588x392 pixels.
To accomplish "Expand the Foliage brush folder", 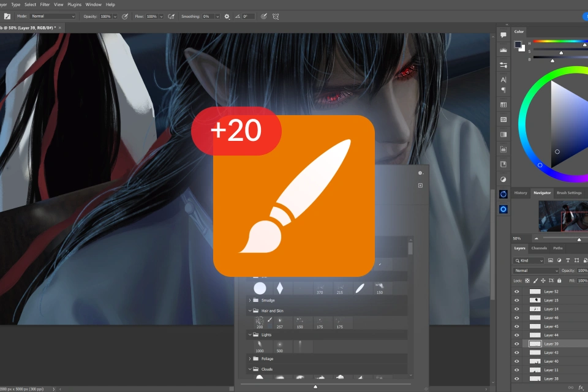I will click(x=250, y=358).
